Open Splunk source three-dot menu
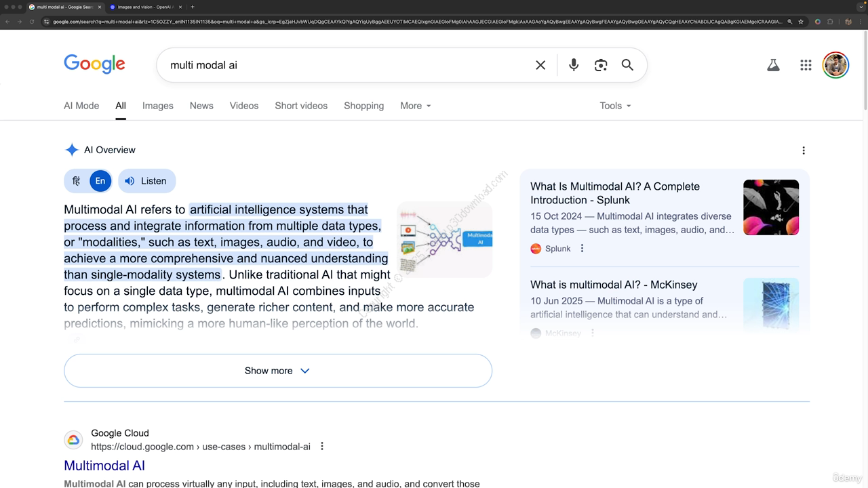The image size is (868, 488). coord(582,249)
